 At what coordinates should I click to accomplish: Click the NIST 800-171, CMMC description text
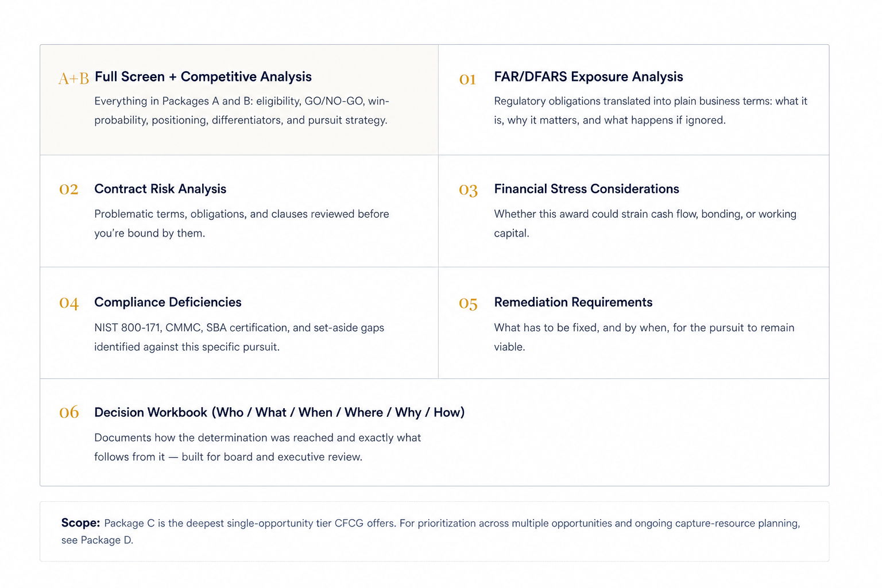(239, 337)
